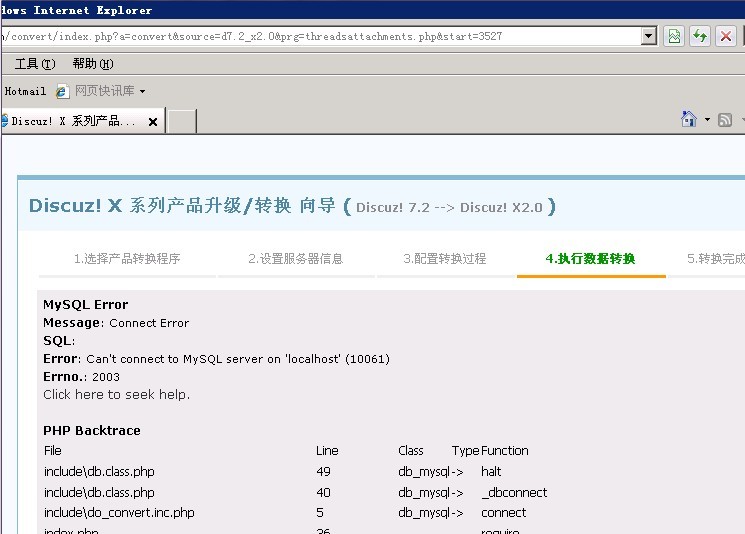Go to step 3.配置转换过程

[x=445, y=258]
